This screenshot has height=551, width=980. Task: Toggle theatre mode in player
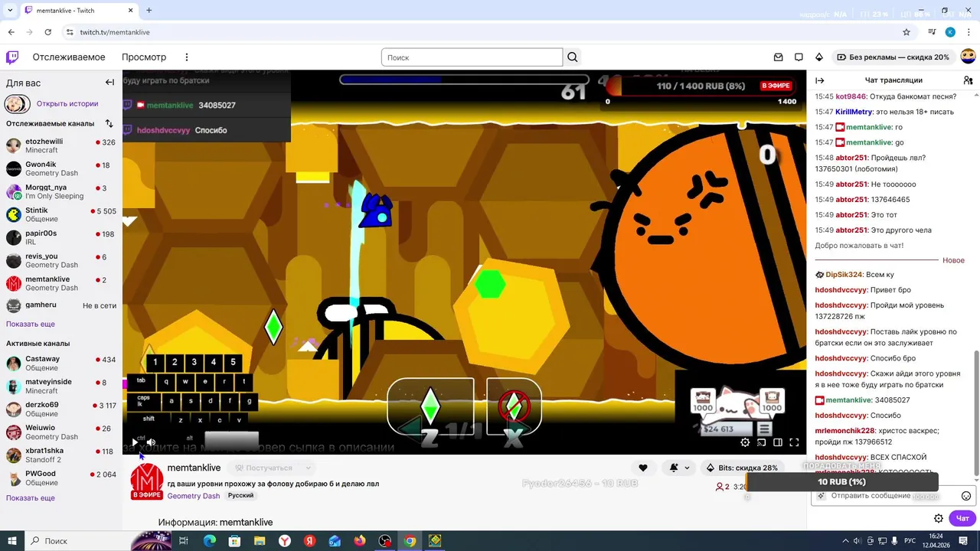pyautogui.click(x=778, y=442)
